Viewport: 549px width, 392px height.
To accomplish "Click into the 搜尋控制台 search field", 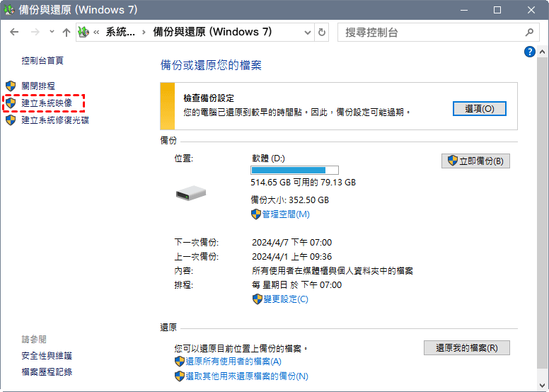I will pos(432,33).
